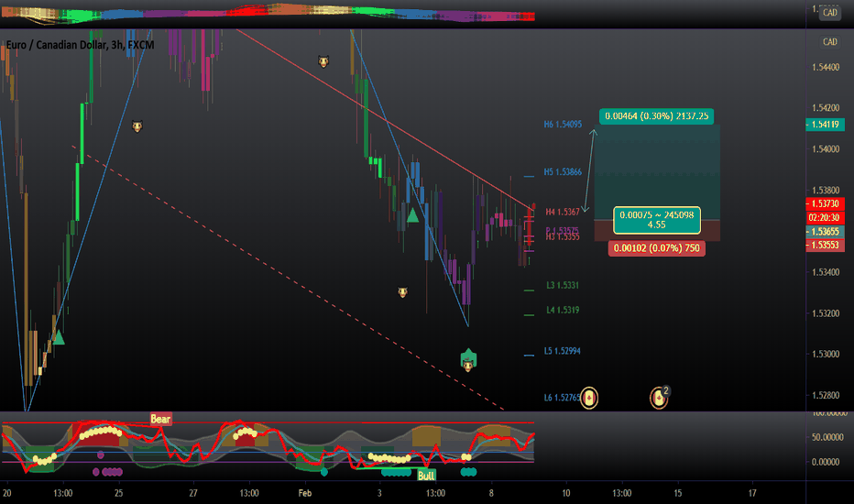
Task: Click the H4 1.5367 pivot label
Action: (563, 212)
